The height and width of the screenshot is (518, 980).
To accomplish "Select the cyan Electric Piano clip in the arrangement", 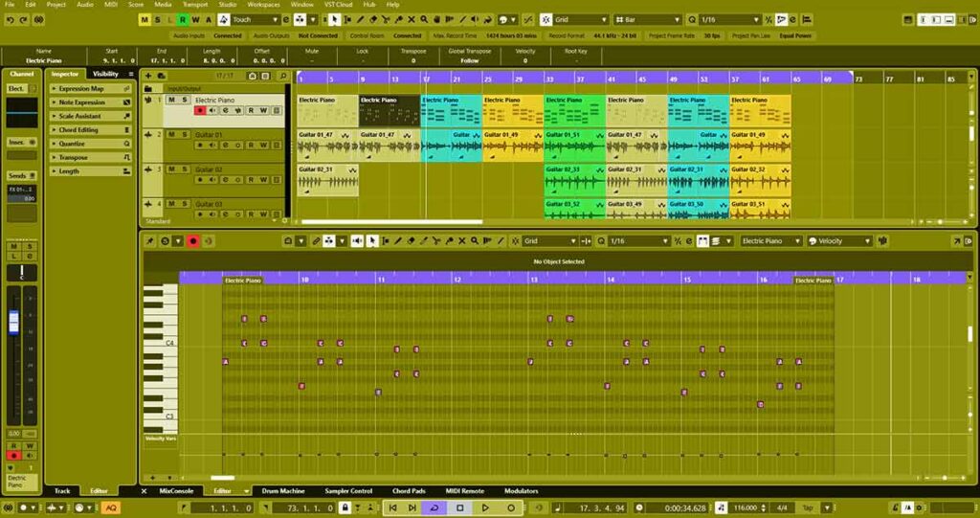I will pos(452,109).
